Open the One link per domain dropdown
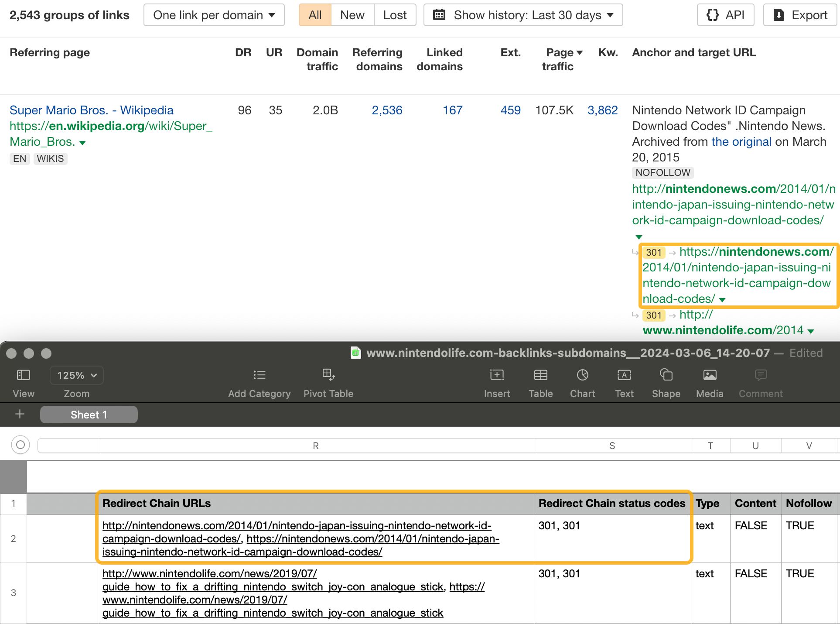840x624 pixels. pyautogui.click(x=214, y=14)
